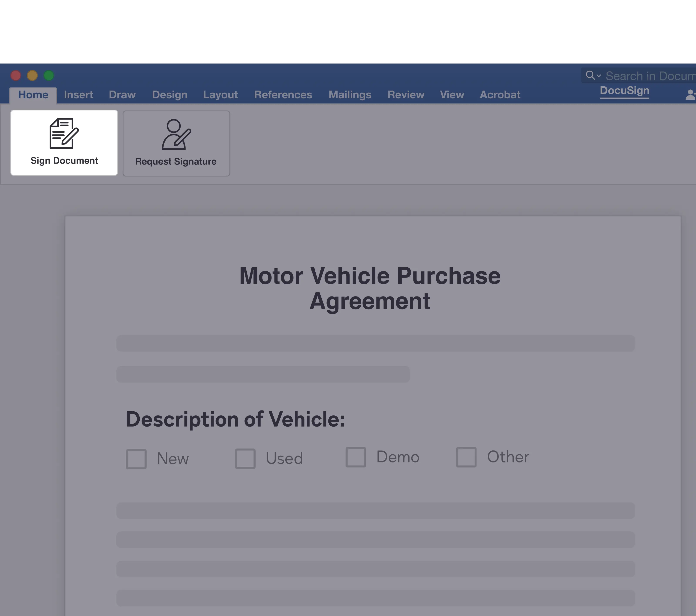Open the Design ribbon tab

169,94
